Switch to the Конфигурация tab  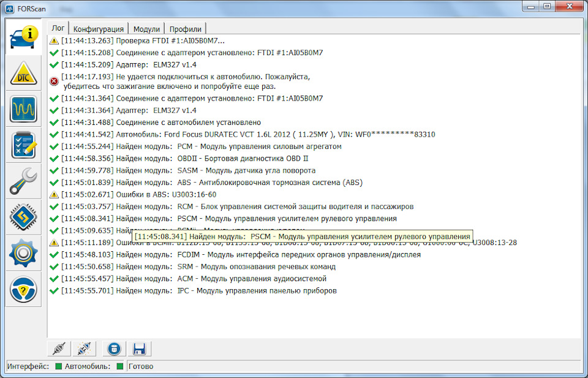click(98, 29)
